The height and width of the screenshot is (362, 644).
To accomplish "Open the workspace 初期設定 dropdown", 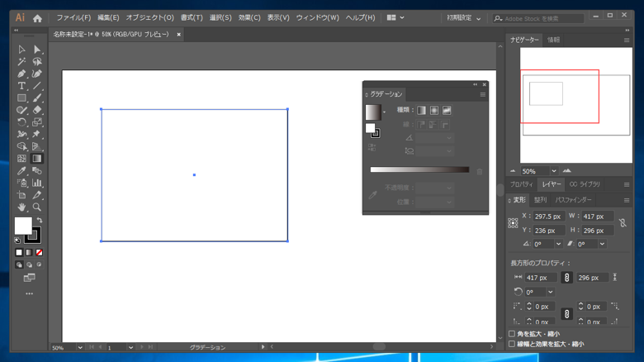I will click(463, 18).
